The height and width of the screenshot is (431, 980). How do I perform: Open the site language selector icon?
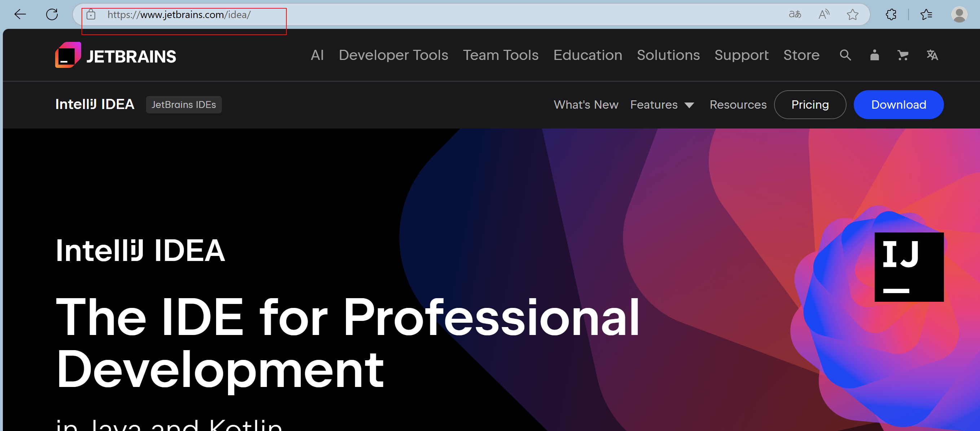(932, 55)
